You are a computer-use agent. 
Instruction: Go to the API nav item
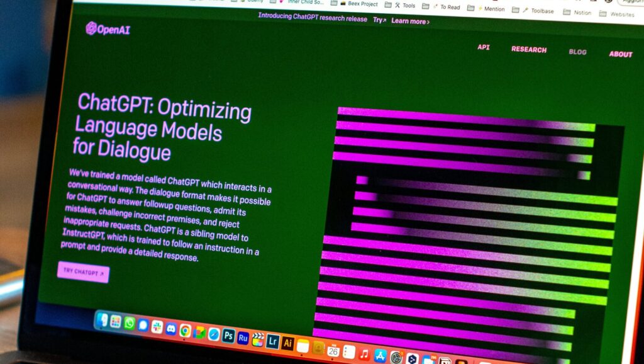[483, 47]
